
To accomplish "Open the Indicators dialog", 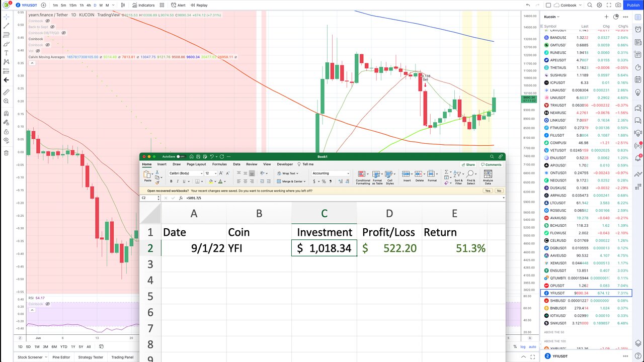I will coord(144,5).
